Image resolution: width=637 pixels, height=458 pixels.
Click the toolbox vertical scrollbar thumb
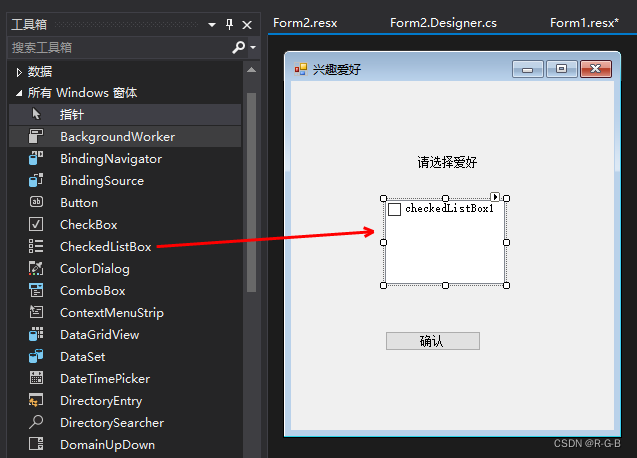pyautogui.click(x=251, y=192)
